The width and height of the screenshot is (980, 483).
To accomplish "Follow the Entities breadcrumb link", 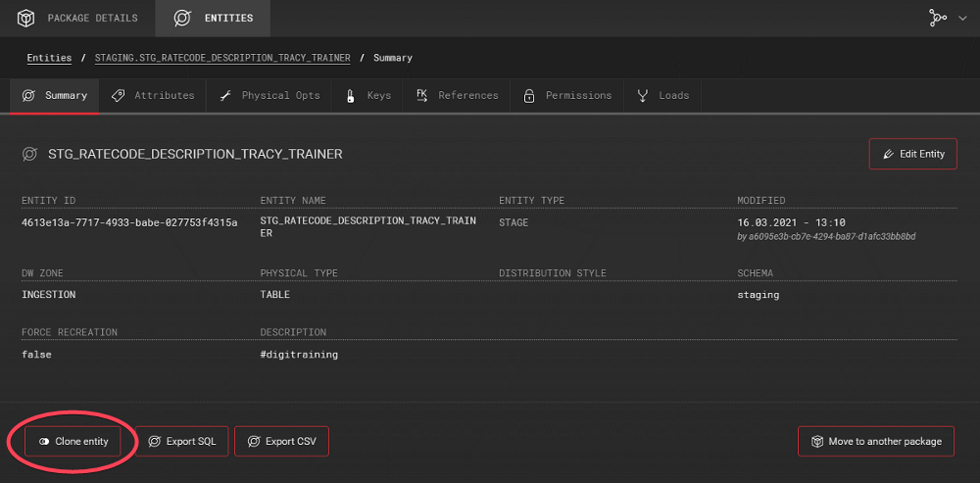I will click(49, 58).
